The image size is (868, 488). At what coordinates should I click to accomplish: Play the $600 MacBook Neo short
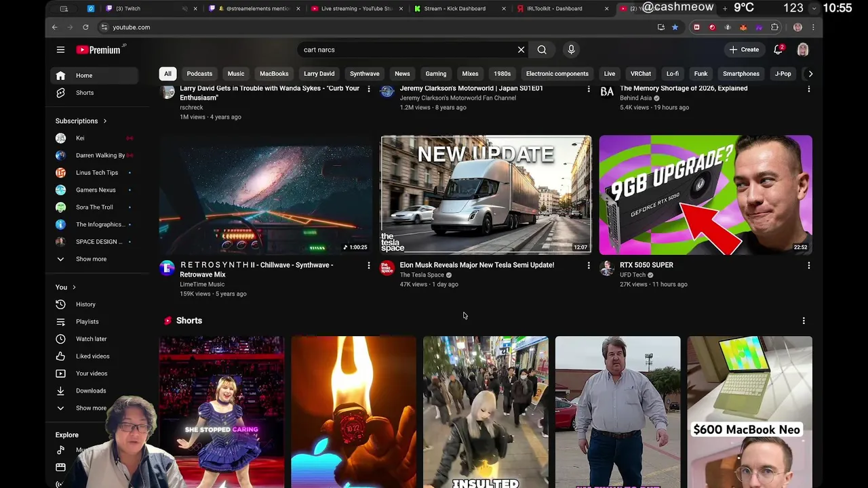(749, 412)
